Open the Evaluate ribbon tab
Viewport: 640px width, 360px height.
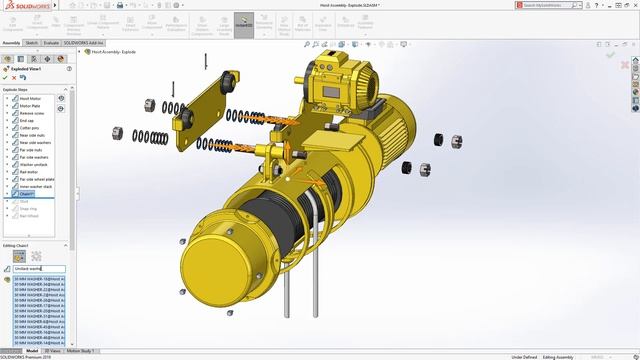(x=51, y=43)
